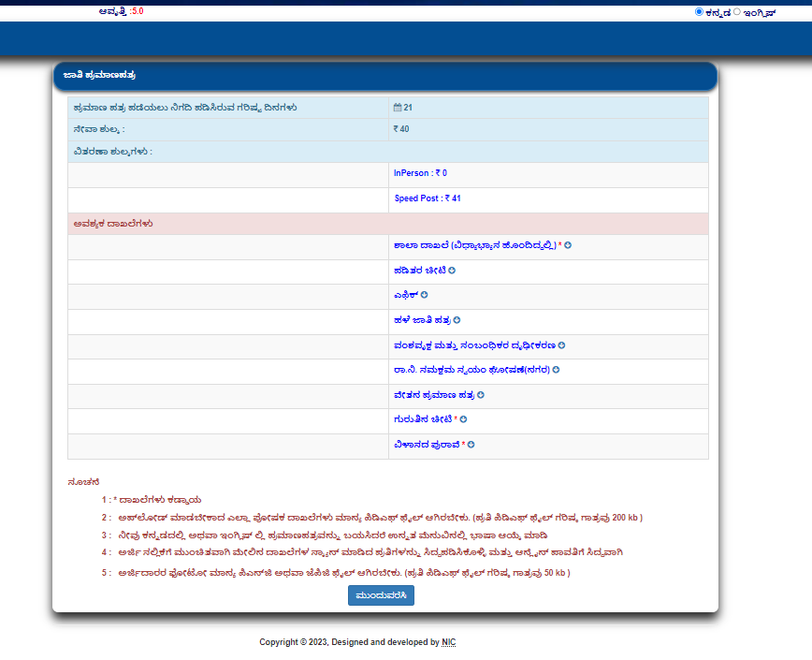The image size is (812, 660).
Task: Click the download icon next to ಗುರುತಿನ ಚೀಟಿ
Action: 463,419
